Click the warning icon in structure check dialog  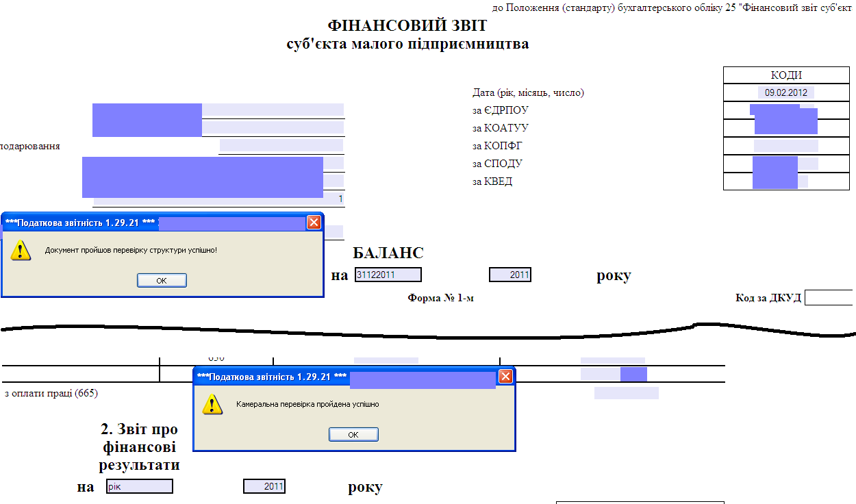click(21, 250)
